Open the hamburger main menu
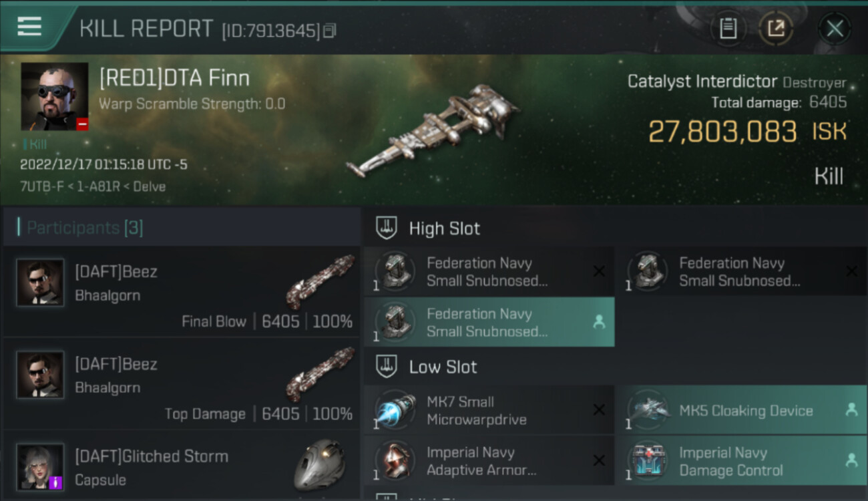The height and width of the screenshot is (501, 868). click(x=29, y=27)
